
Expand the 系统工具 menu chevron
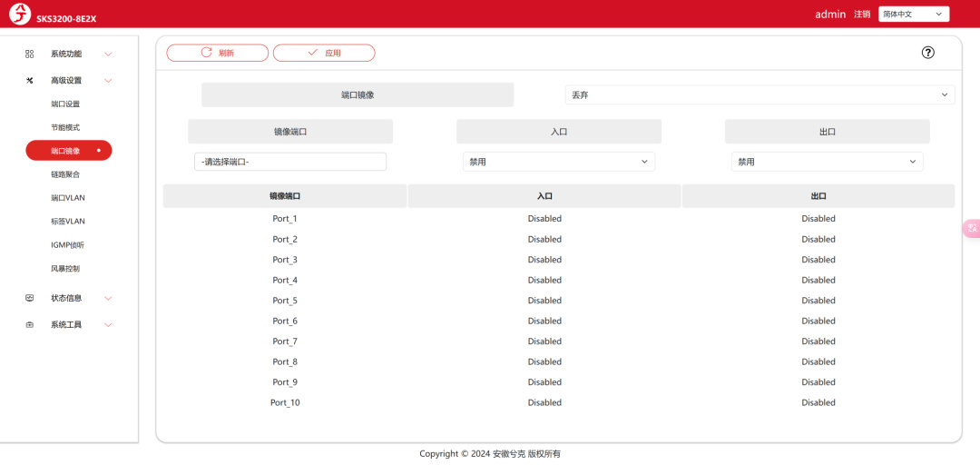(108, 325)
